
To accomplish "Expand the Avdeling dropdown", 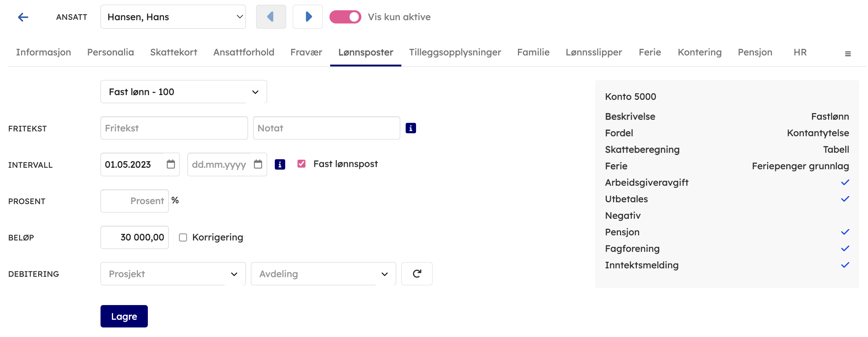I will [x=323, y=274].
